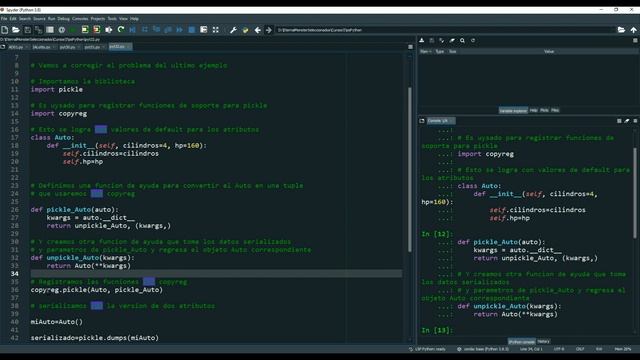Open the Help menu
Image resolution: width=640 pixels, height=360 pixels.
point(134,19)
